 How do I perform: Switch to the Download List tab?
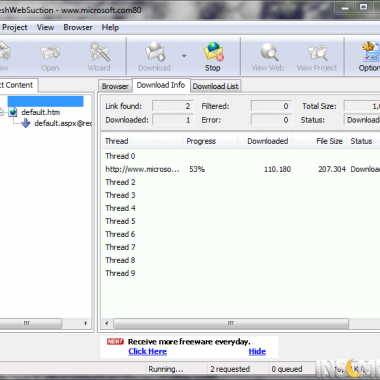coord(215,86)
